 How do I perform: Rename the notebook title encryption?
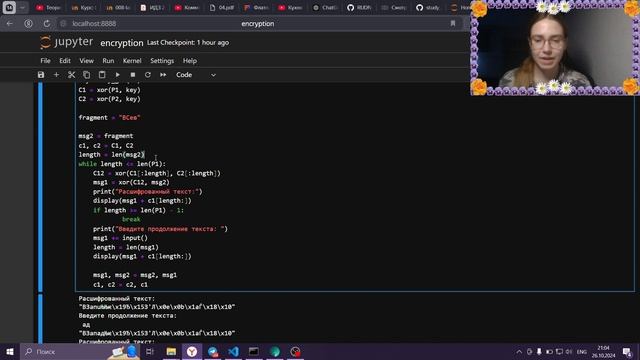pyautogui.click(x=122, y=43)
